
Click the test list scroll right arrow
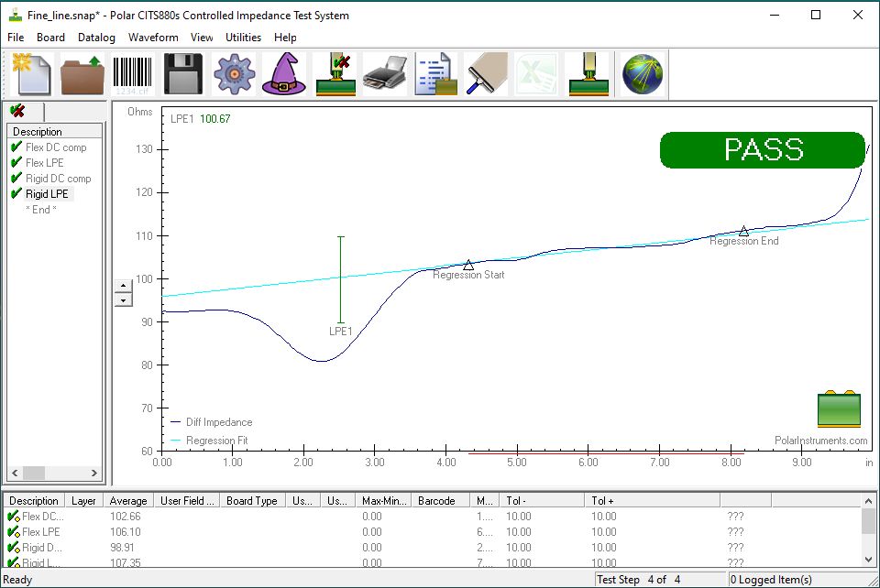[x=94, y=474]
